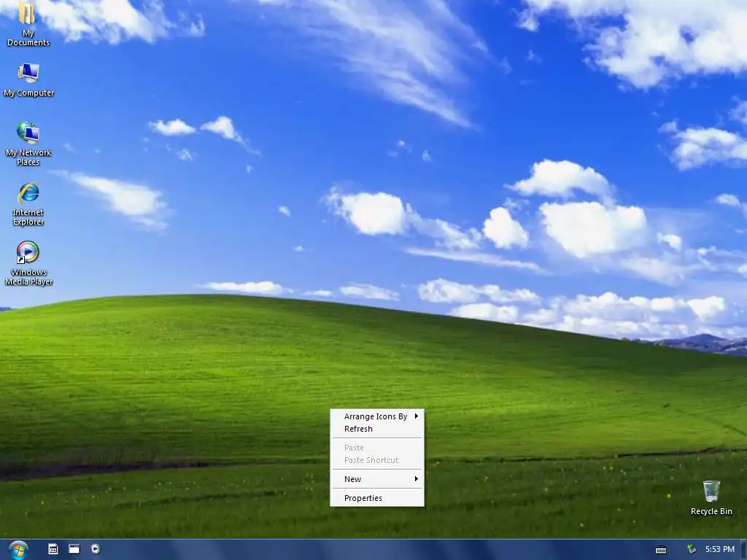Select the Internet Explorer desktop icon

click(x=28, y=203)
